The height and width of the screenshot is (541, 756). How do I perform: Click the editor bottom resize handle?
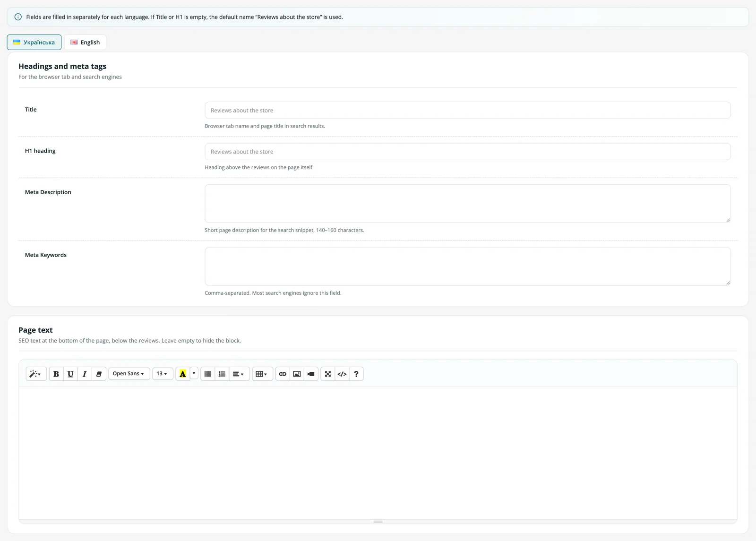378,522
